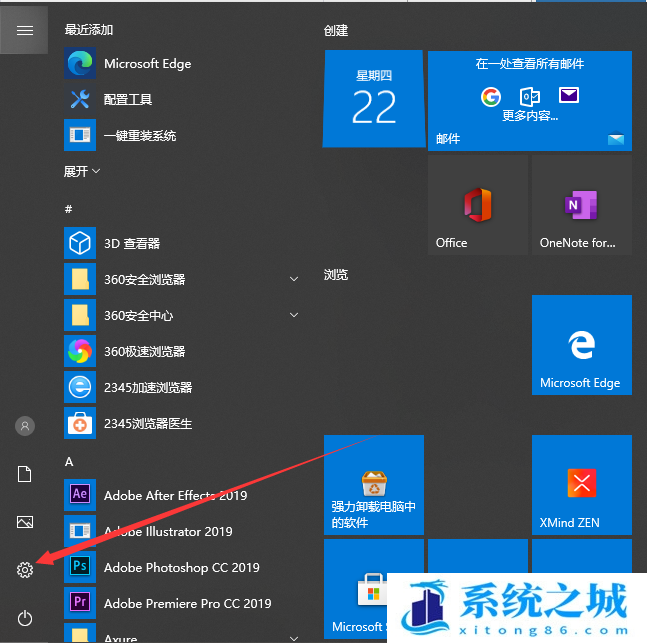Image resolution: width=647 pixels, height=643 pixels.
Task: Open the Office tile
Action: pyautogui.click(x=477, y=205)
